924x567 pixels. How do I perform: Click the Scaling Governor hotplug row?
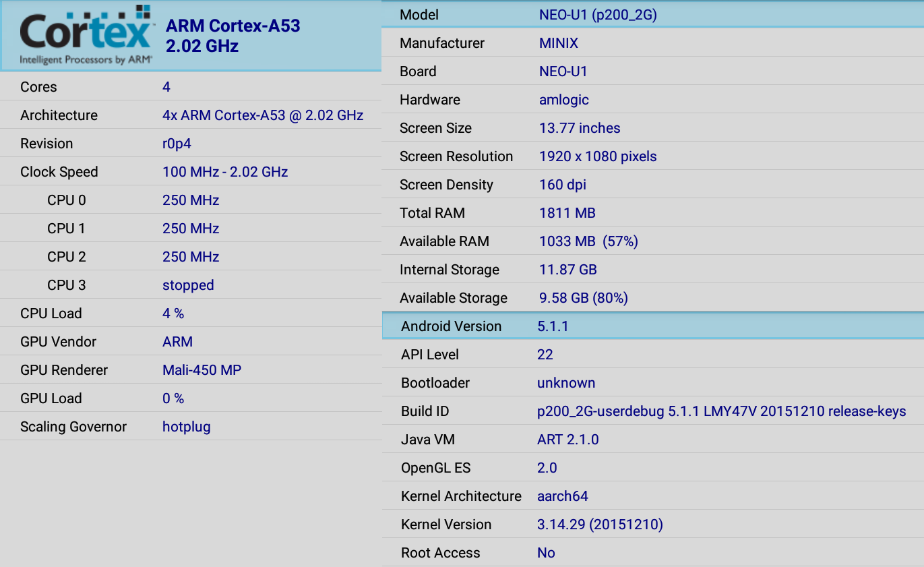coord(191,426)
